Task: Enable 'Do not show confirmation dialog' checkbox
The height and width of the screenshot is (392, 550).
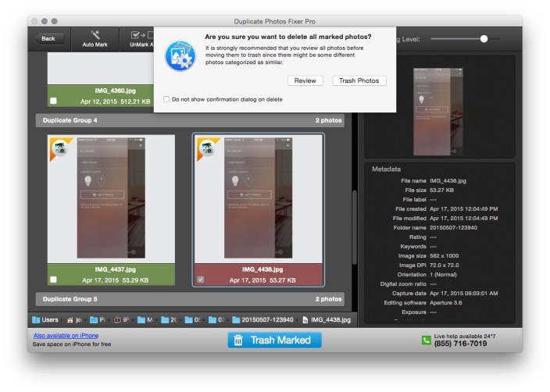Action: point(166,99)
